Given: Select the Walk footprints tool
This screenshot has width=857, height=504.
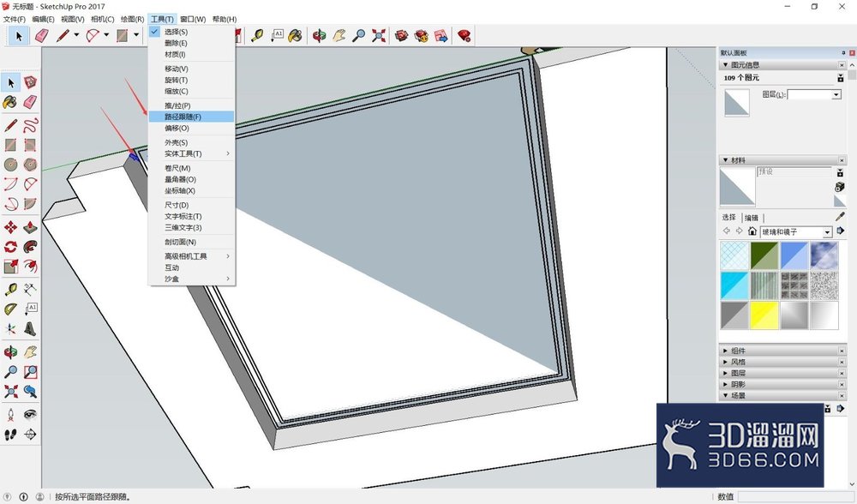Looking at the screenshot, I should click(10, 434).
